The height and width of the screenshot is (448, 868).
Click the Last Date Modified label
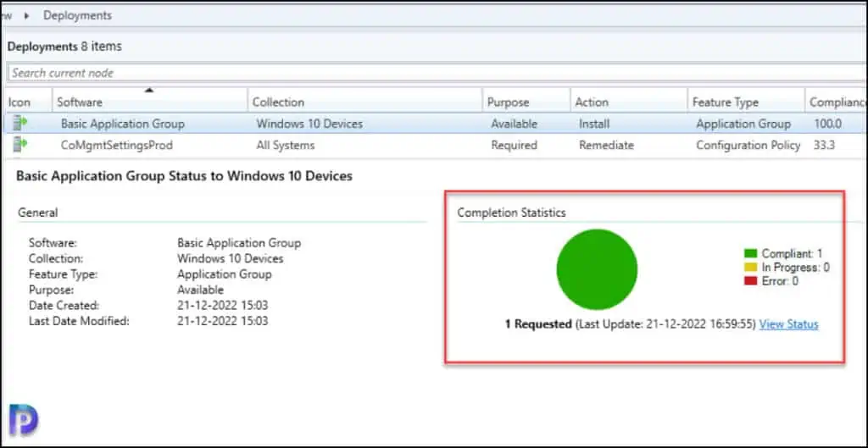pyautogui.click(x=79, y=321)
